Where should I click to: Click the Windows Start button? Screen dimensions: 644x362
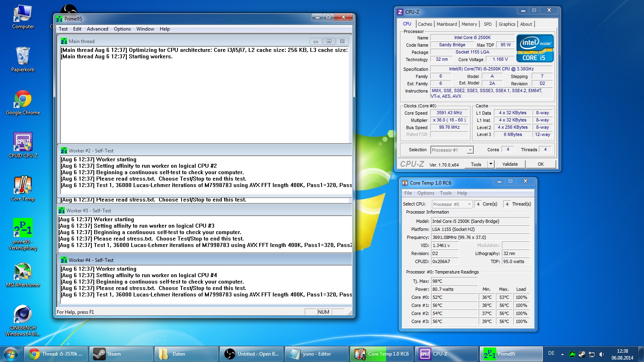tap(11, 354)
